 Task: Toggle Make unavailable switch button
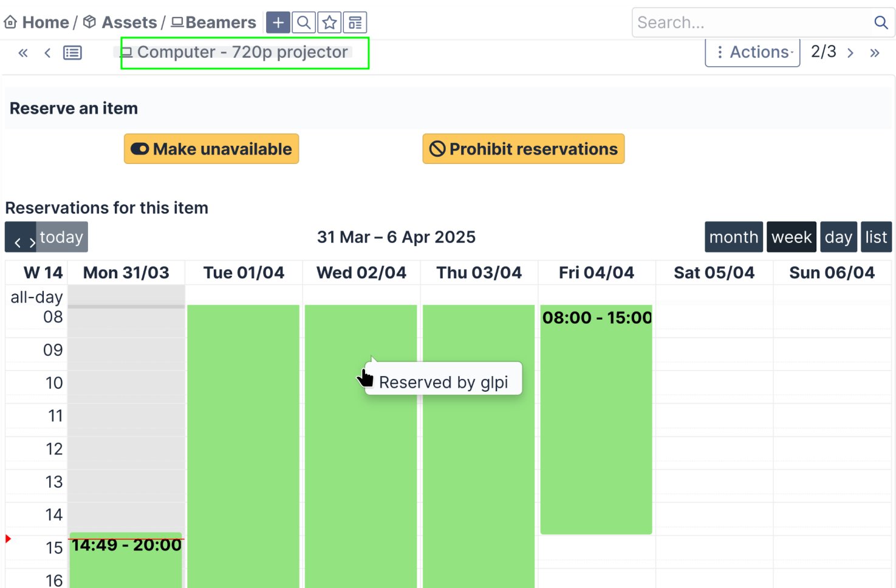(x=211, y=149)
